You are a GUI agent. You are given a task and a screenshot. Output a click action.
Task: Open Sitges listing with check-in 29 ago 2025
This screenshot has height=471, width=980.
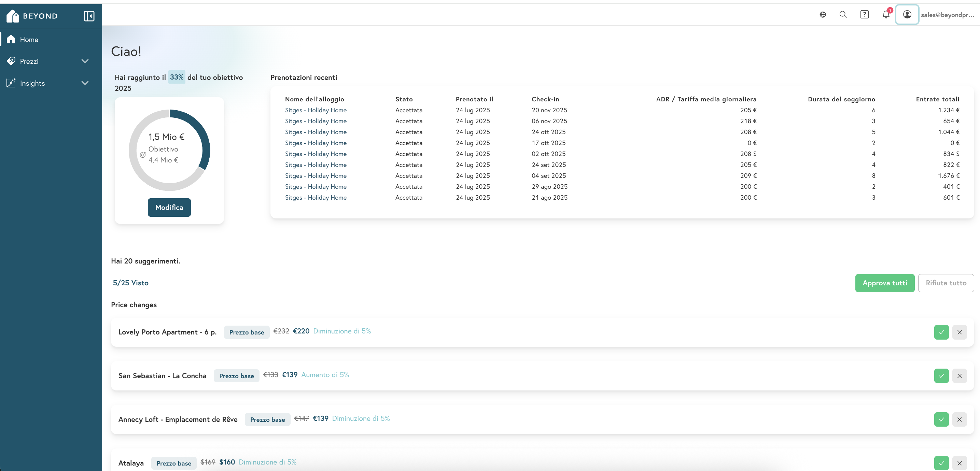click(316, 187)
